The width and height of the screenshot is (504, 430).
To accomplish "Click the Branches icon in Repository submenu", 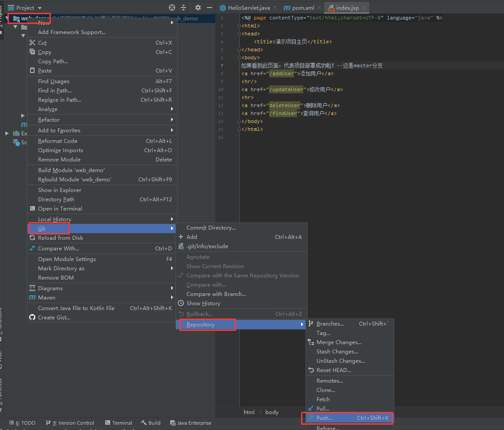I will [311, 323].
